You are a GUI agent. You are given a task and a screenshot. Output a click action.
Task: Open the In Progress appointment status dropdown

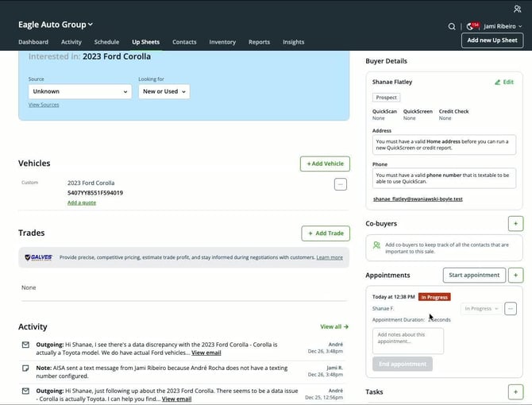(481, 308)
